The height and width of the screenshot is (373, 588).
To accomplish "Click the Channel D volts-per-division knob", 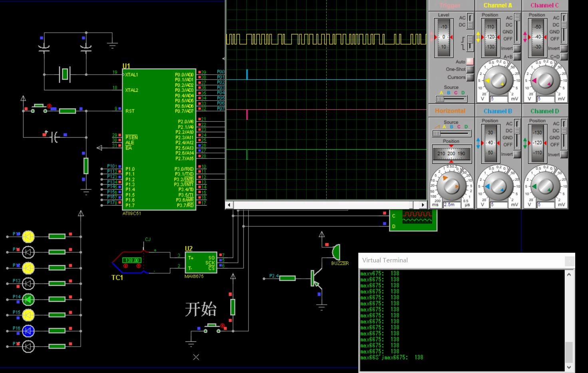I will tap(545, 186).
